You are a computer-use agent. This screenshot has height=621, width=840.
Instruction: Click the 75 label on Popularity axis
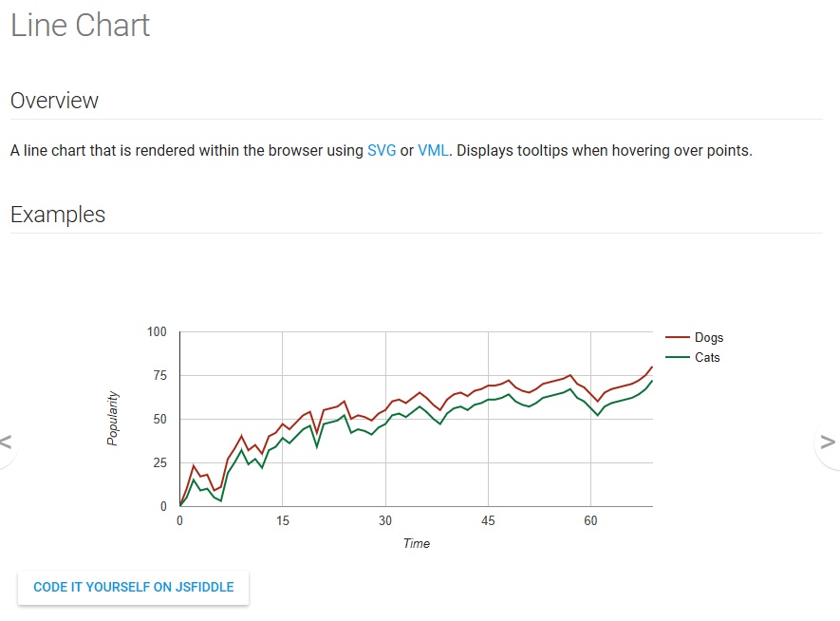coord(159,376)
